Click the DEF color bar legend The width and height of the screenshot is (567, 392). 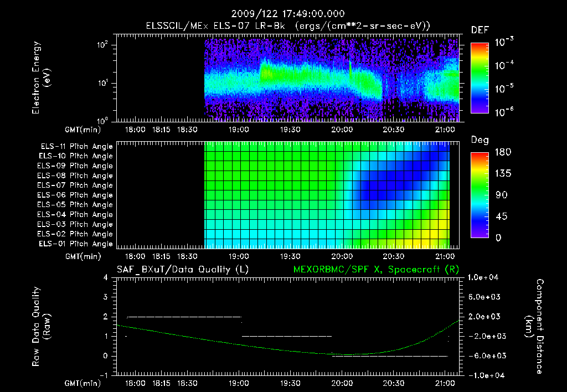coord(480,78)
